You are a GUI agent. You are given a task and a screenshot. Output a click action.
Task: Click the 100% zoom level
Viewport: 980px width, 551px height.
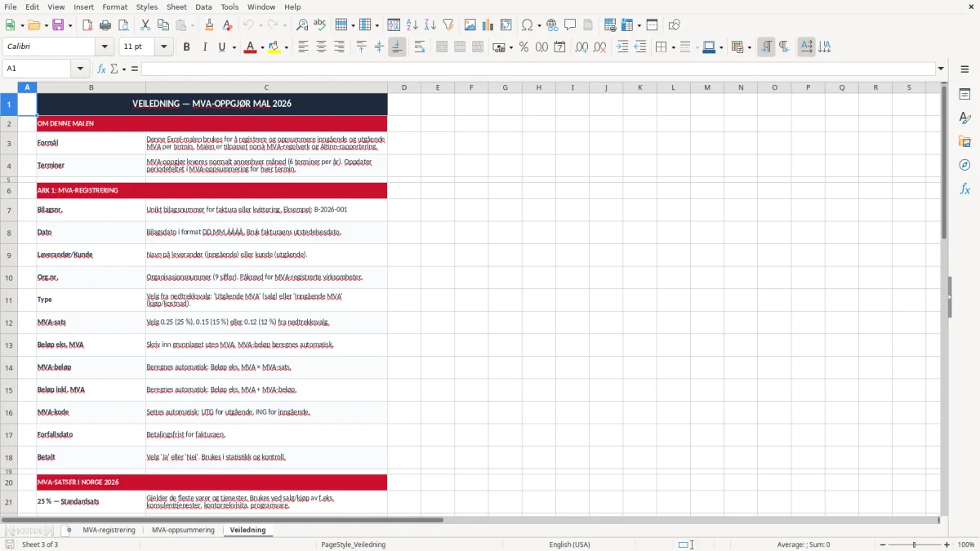(966, 544)
